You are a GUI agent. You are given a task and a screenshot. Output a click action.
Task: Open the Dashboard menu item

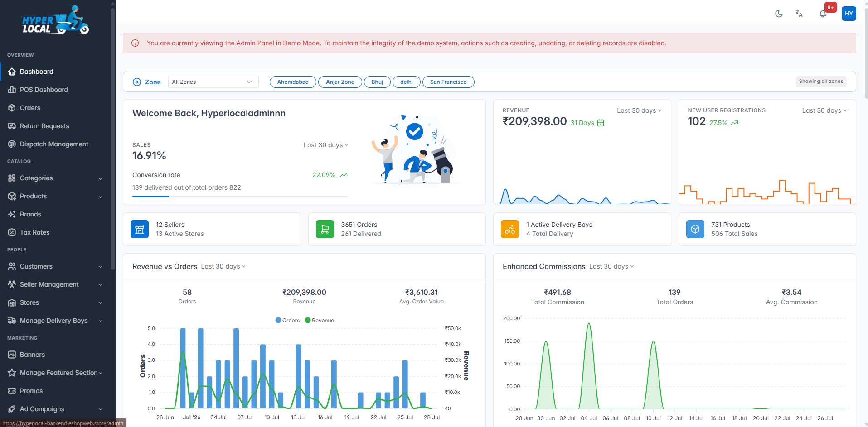pos(55,72)
